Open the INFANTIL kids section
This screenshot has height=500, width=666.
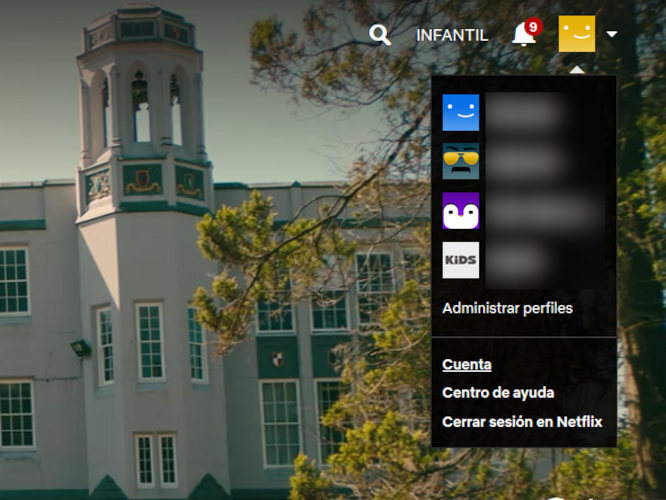(452, 35)
